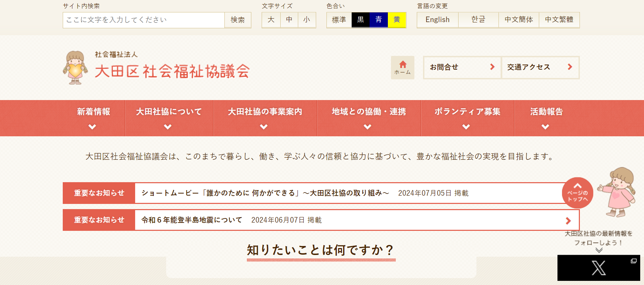The width and height of the screenshot is (644, 285).
Task: Open the ショートムービー notice link
Action: coord(265,193)
